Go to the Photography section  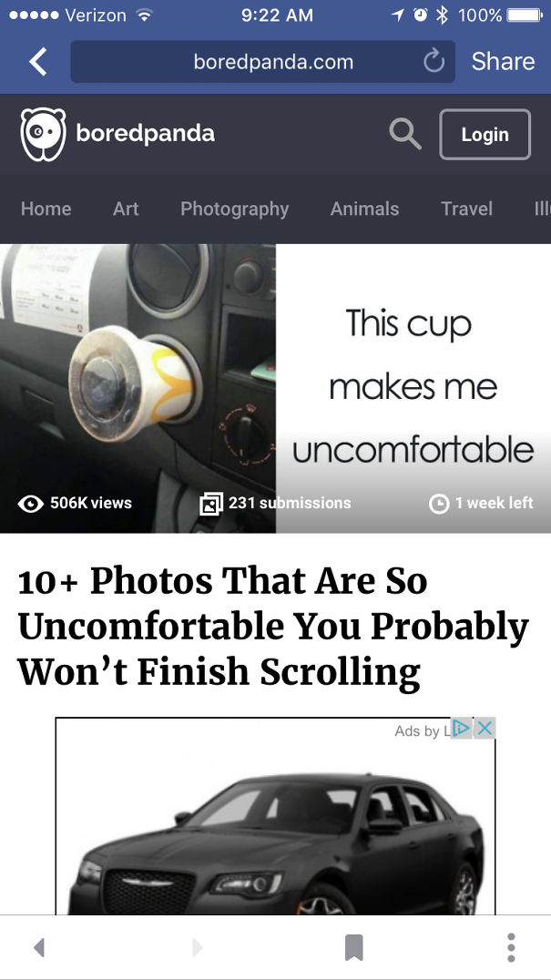(x=235, y=209)
